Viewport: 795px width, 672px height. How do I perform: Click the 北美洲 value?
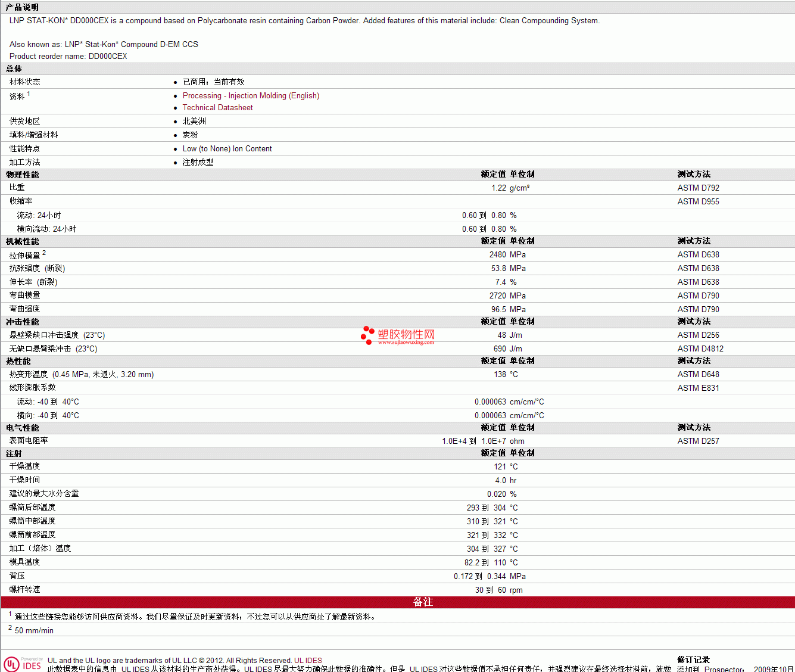pos(194,122)
